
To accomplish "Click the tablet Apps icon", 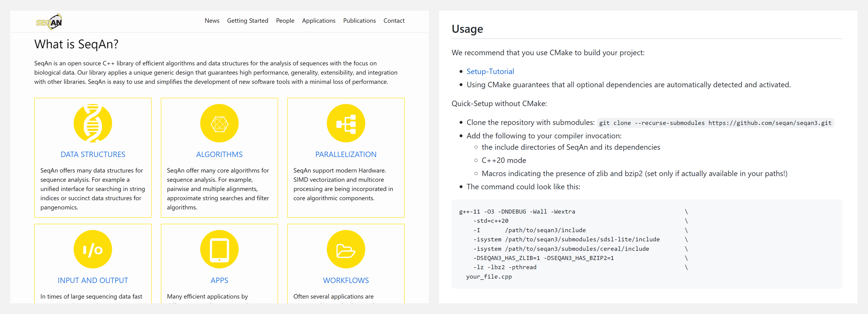I will pyautogui.click(x=219, y=249).
